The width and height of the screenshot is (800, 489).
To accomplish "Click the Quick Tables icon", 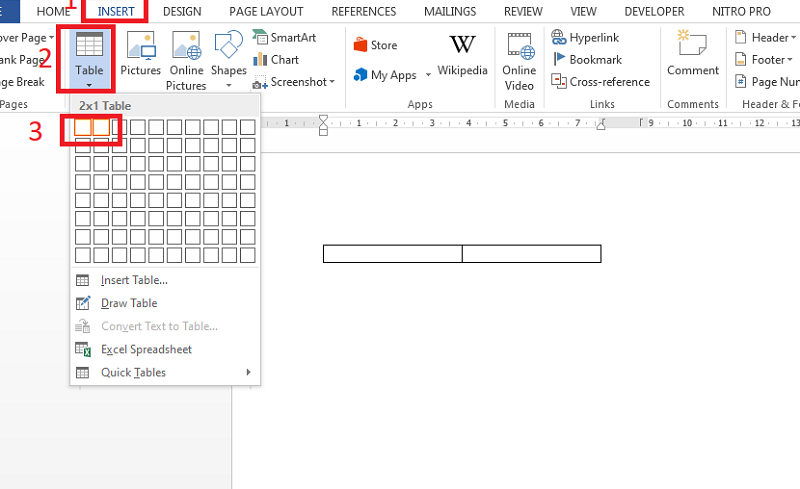I will (x=82, y=373).
